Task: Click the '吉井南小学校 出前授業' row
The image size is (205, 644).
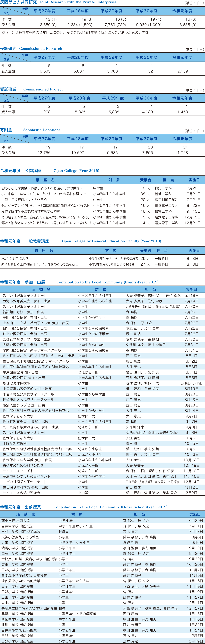Action: [x=102, y=630]
